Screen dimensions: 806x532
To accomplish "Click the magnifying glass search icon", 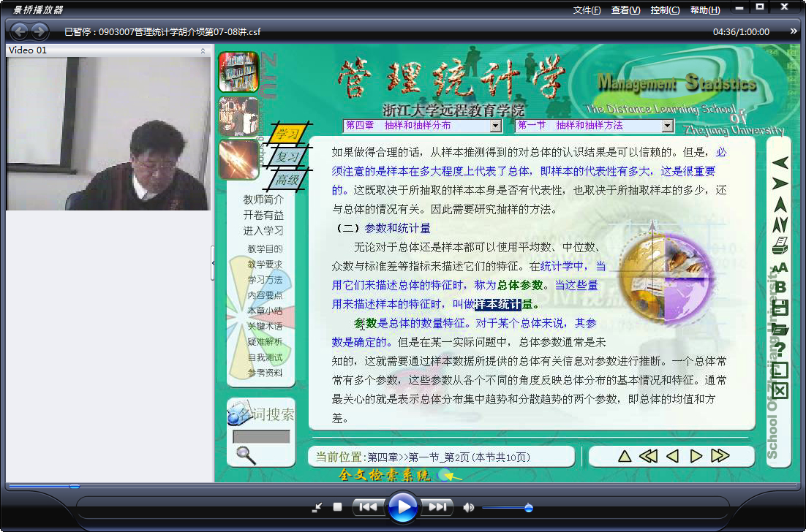I will 246,455.
